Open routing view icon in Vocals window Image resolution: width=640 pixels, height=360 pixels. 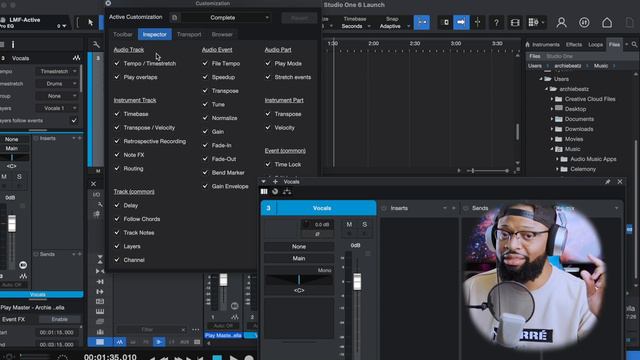coord(287,191)
